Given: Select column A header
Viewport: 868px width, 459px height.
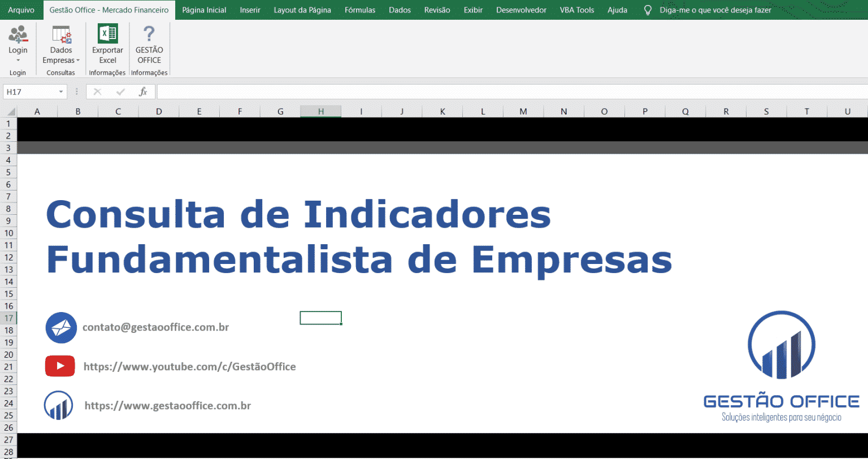Looking at the screenshot, I should pos(37,111).
